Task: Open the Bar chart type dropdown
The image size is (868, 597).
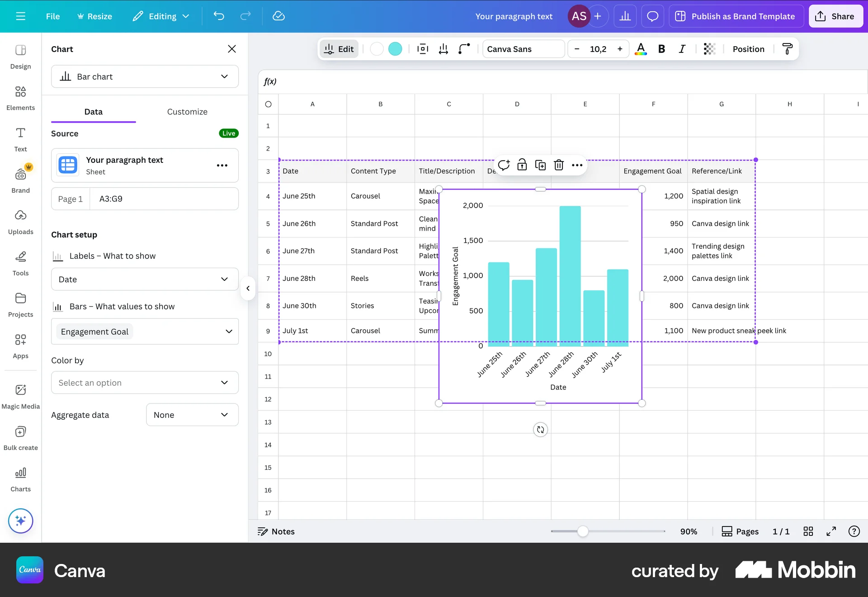Action: click(145, 76)
